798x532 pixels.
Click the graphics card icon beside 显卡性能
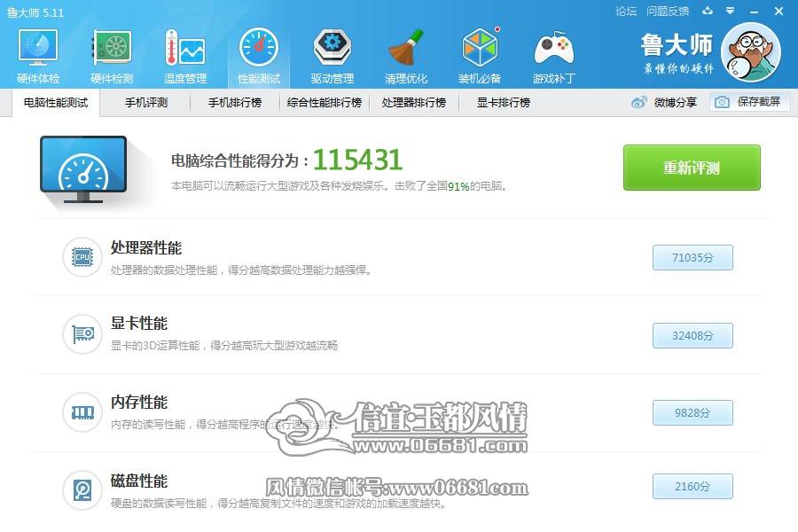pos(82,334)
